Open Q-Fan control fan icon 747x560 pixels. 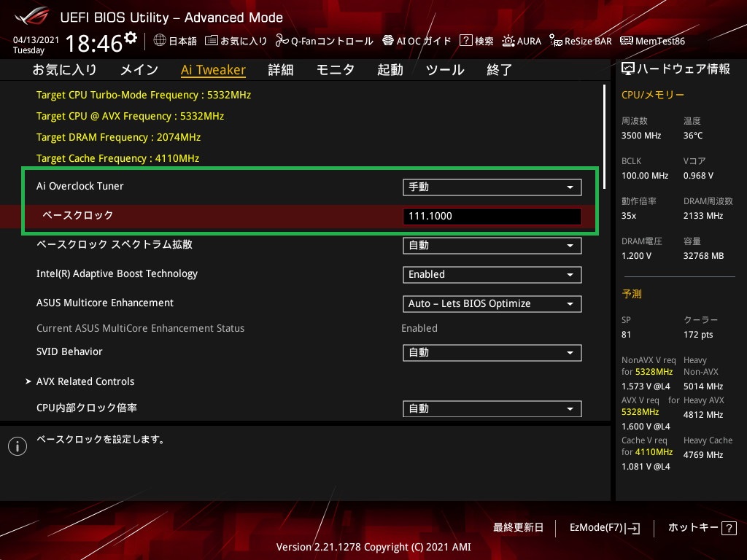(282, 41)
